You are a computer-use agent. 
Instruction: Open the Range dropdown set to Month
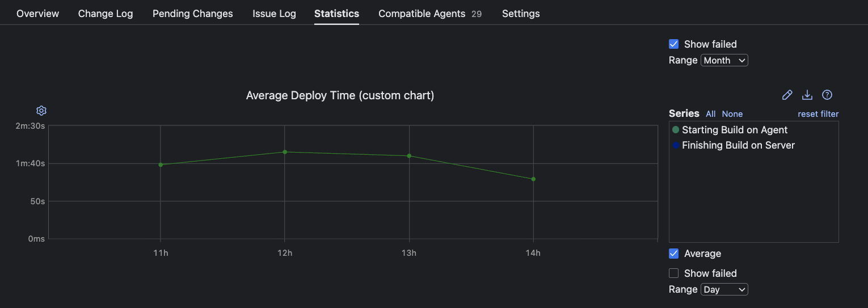tap(724, 60)
